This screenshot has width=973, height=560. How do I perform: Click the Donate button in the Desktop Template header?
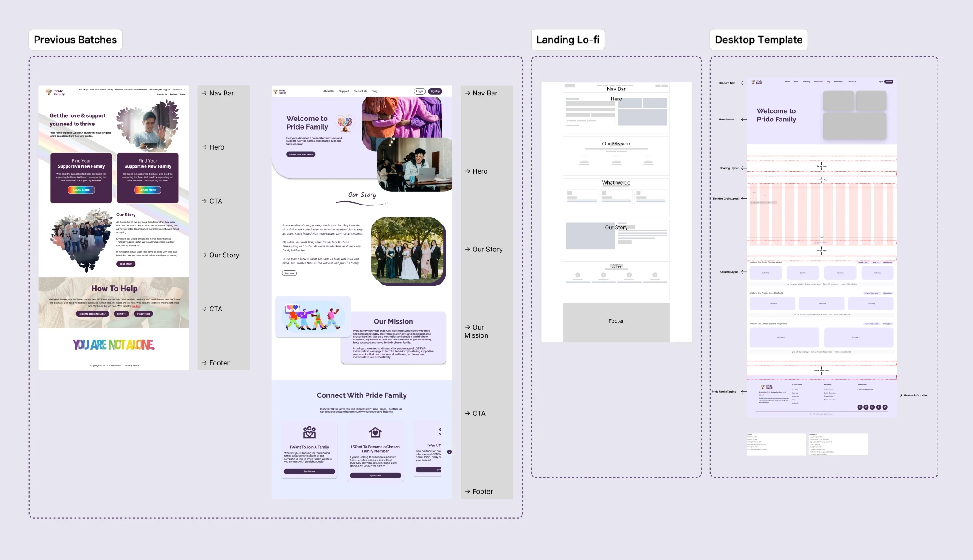890,82
